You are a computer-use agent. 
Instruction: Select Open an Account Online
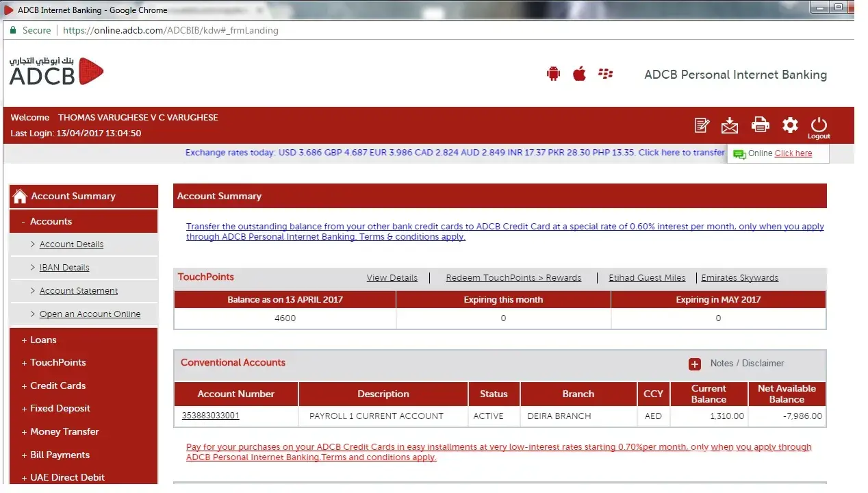tap(90, 314)
